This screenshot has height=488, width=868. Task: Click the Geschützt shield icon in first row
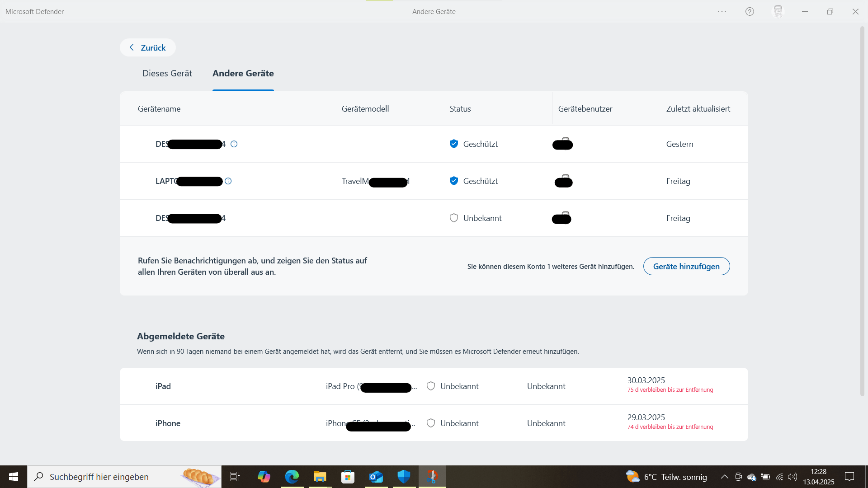454,144
